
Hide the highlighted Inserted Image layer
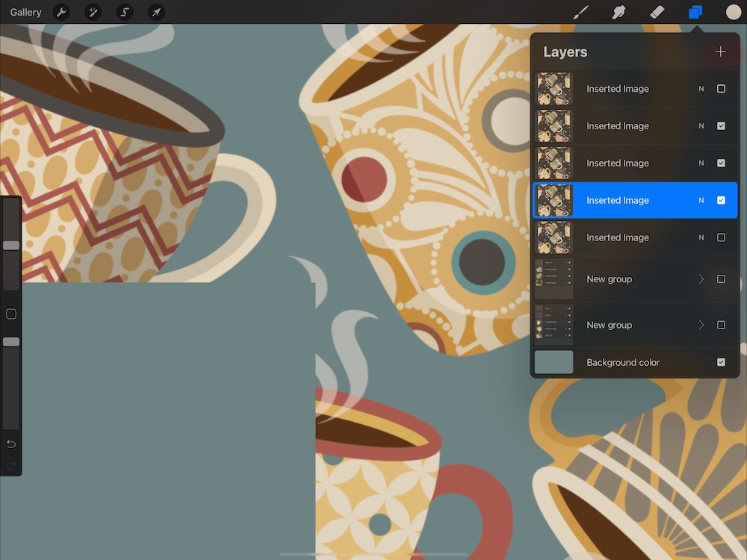point(721,200)
